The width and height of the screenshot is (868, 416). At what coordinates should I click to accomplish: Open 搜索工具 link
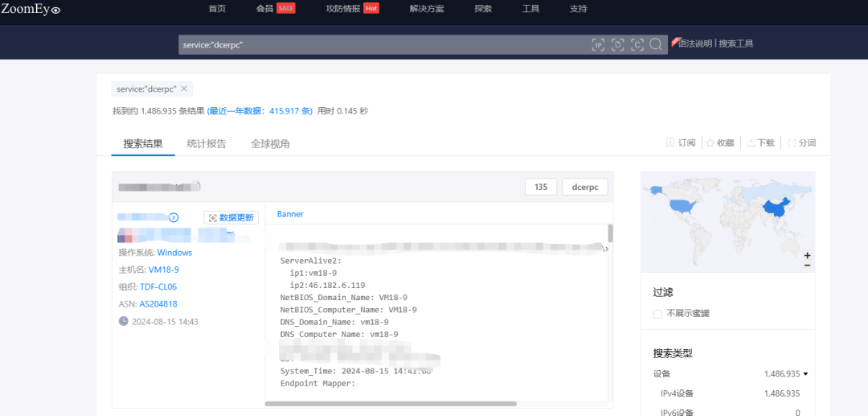(736, 43)
